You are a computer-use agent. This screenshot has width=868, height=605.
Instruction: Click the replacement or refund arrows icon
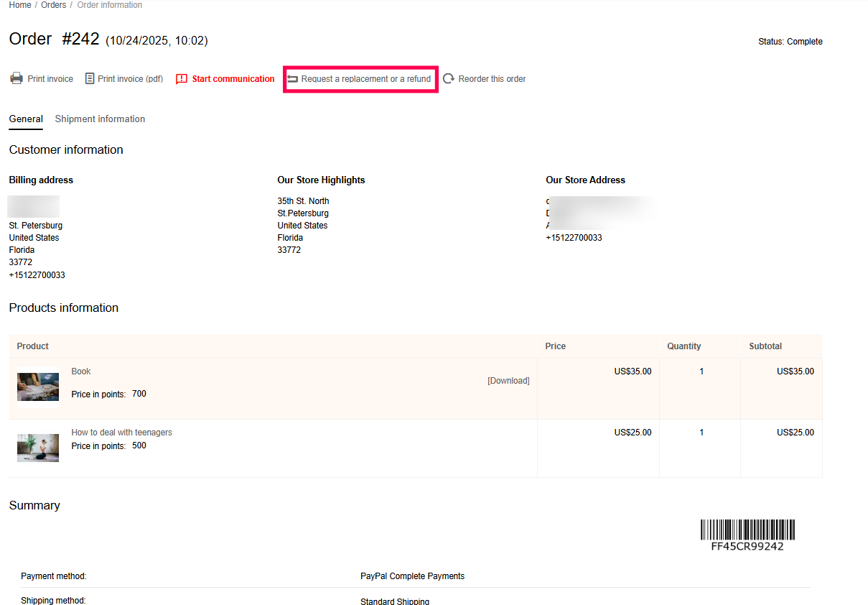point(293,79)
